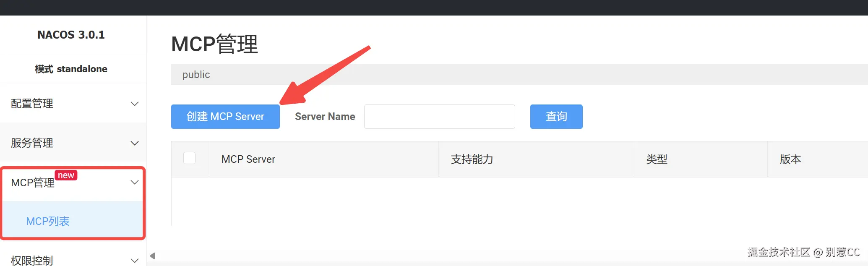868x266 pixels.
Task: Click the red new badge on MCP管理
Action: coord(66,175)
